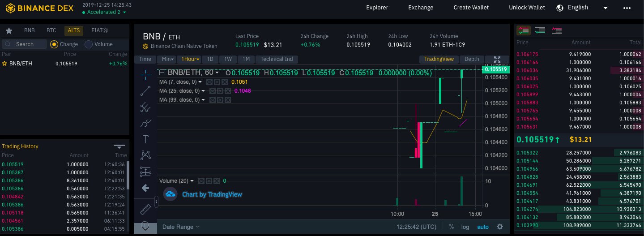This screenshot has width=644, height=236.
Task: Show combined buy and sell order book
Action: [x=523, y=30]
